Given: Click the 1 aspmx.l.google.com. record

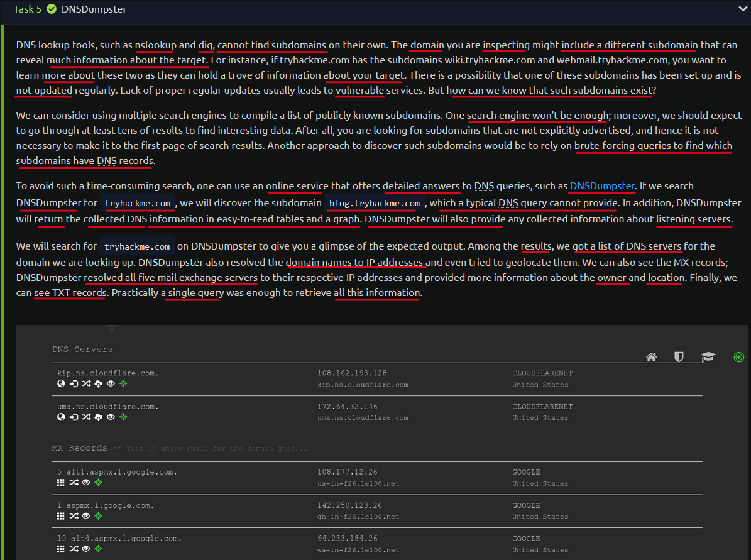Looking at the screenshot, I should point(106,505).
